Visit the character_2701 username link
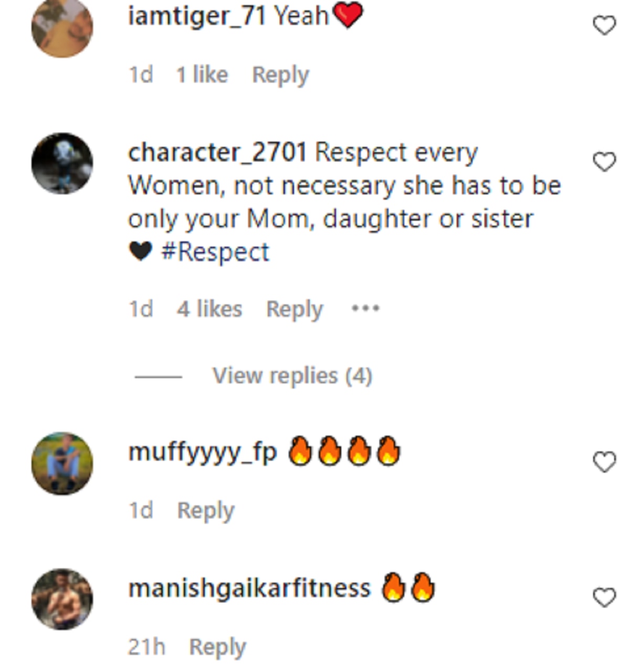Viewport: 630px width, 672px height. [x=217, y=153]
